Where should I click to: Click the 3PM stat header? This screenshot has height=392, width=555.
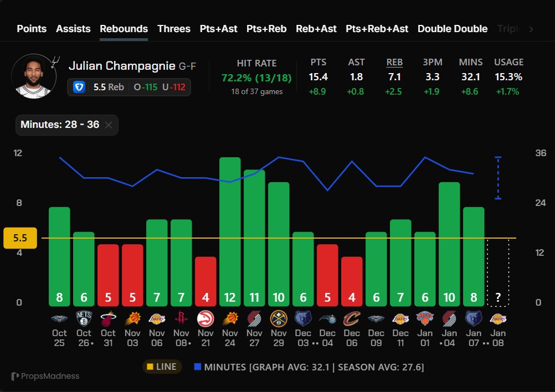pos(433,62)
